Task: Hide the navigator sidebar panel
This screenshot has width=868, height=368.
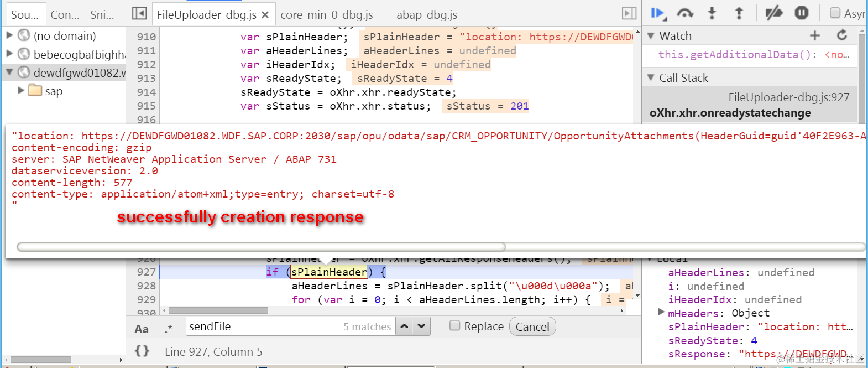Action: pos(139,14)
